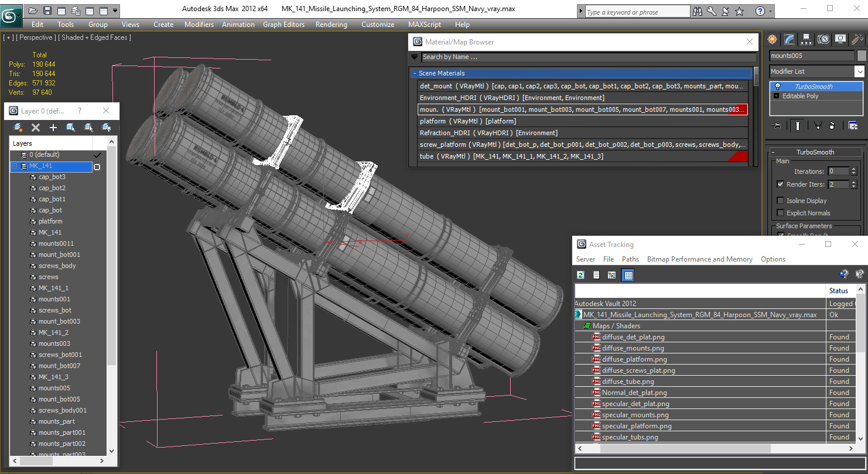Click Create New Layer icon in Layer dialog
Screen dimensions: 868x474
tap(18, 128)
